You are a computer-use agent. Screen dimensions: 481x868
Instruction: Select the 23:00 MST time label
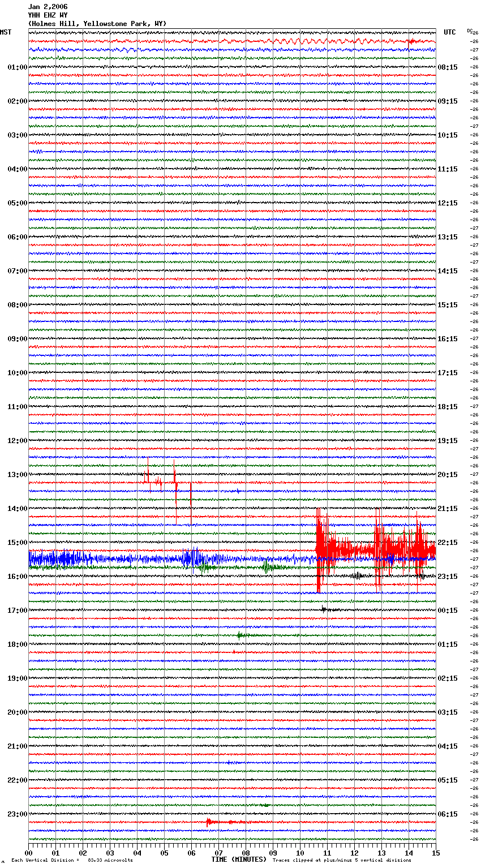click(17, 814)
